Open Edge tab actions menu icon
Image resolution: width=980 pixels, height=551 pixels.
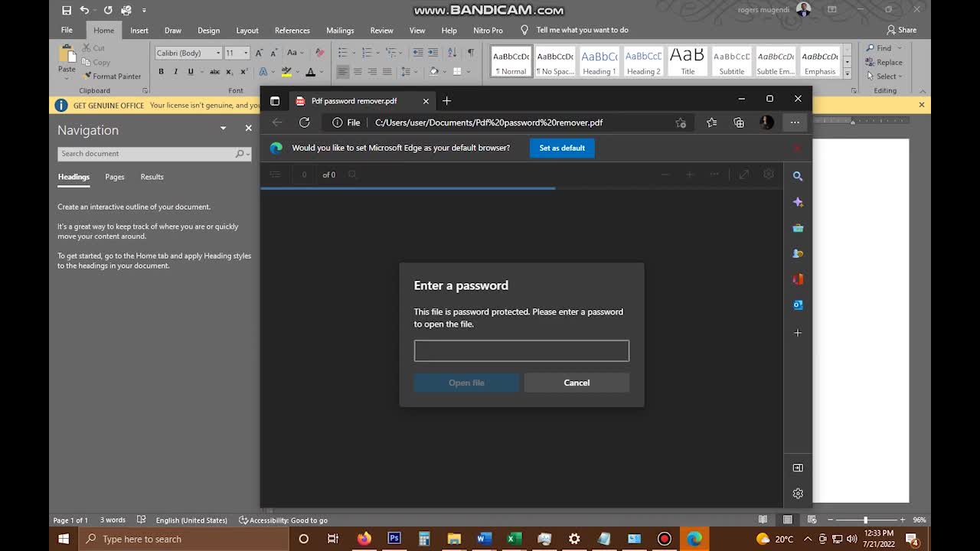pos(275,100)
